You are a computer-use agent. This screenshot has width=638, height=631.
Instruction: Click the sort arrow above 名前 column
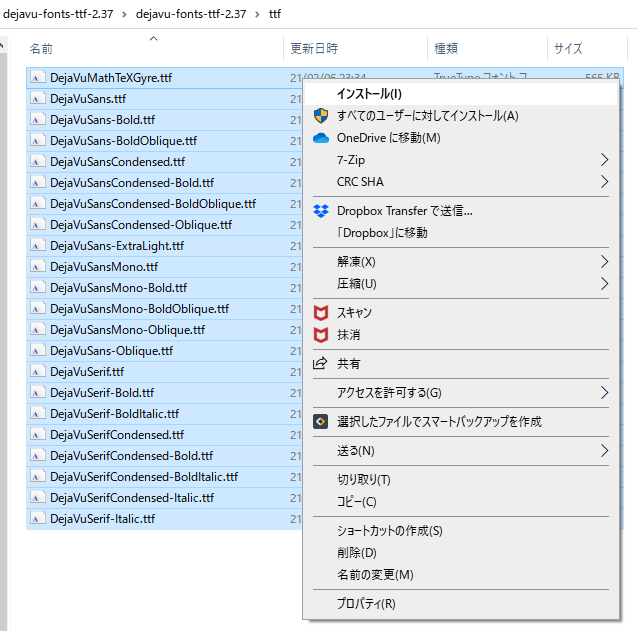coord(153,39)
